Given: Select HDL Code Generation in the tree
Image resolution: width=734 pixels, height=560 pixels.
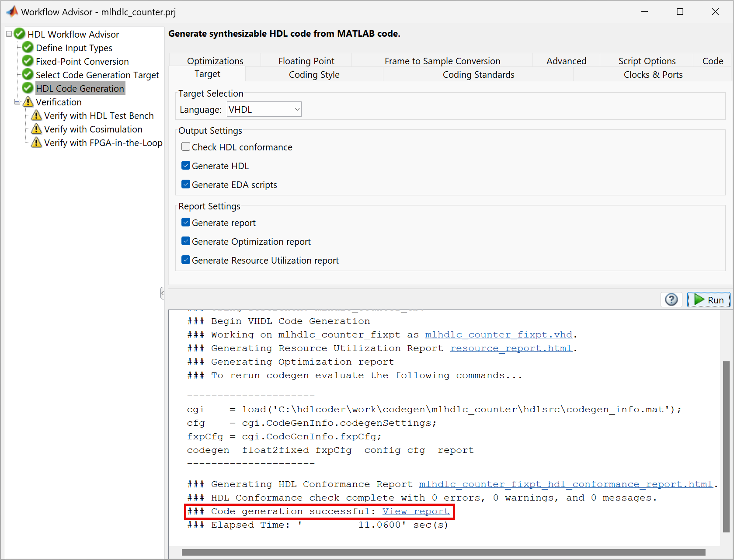Looking at the screenshot, I should click(80, 88).
